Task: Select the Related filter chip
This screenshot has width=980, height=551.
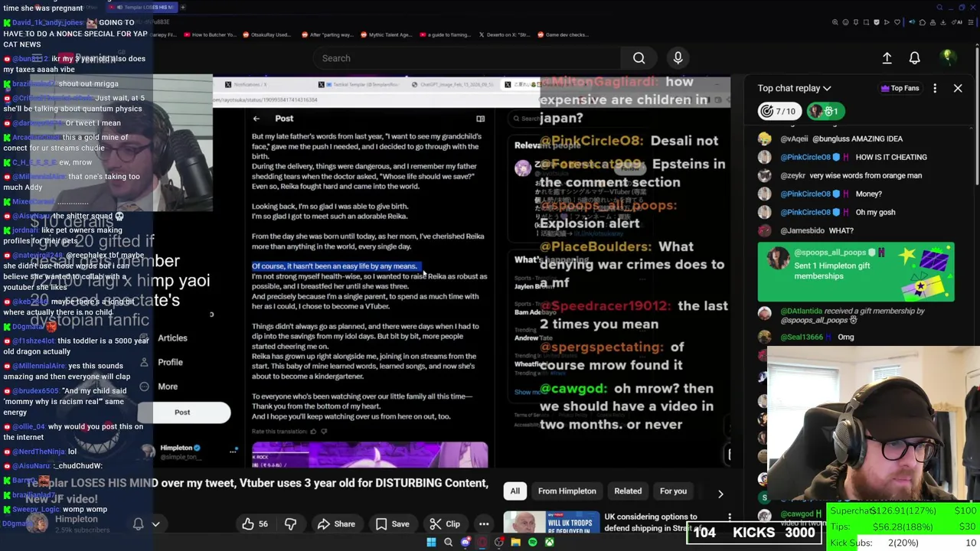Action: 628,491
